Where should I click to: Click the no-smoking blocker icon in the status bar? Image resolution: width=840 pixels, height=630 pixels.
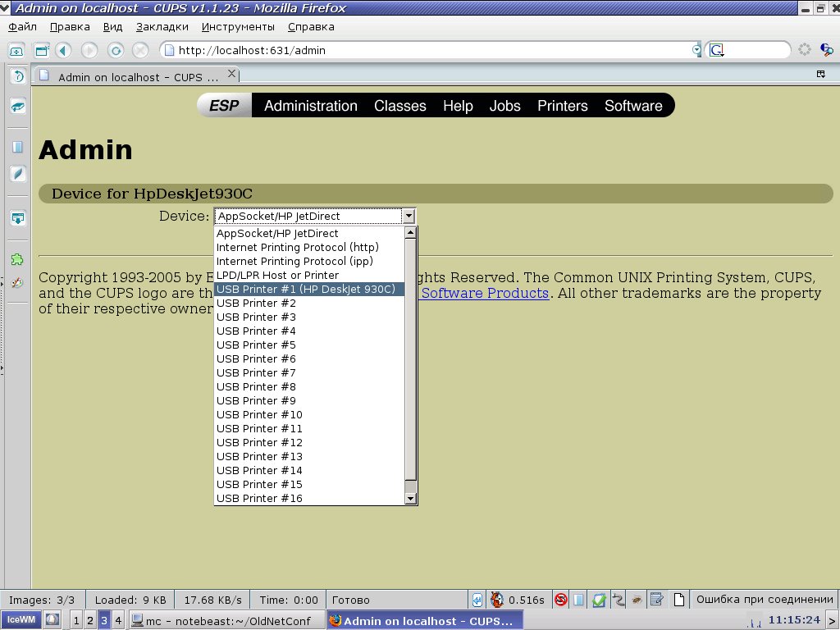pos(560,600)
